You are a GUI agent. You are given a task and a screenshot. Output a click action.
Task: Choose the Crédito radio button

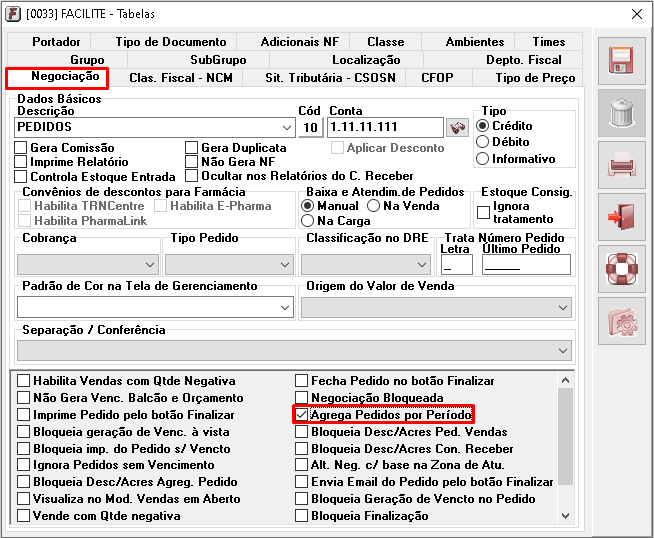point(482,126)
